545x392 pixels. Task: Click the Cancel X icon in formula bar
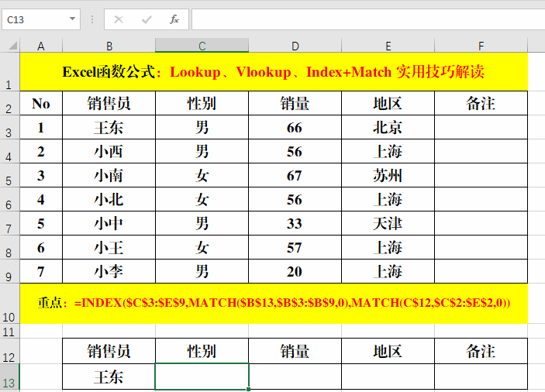(119, 19)
